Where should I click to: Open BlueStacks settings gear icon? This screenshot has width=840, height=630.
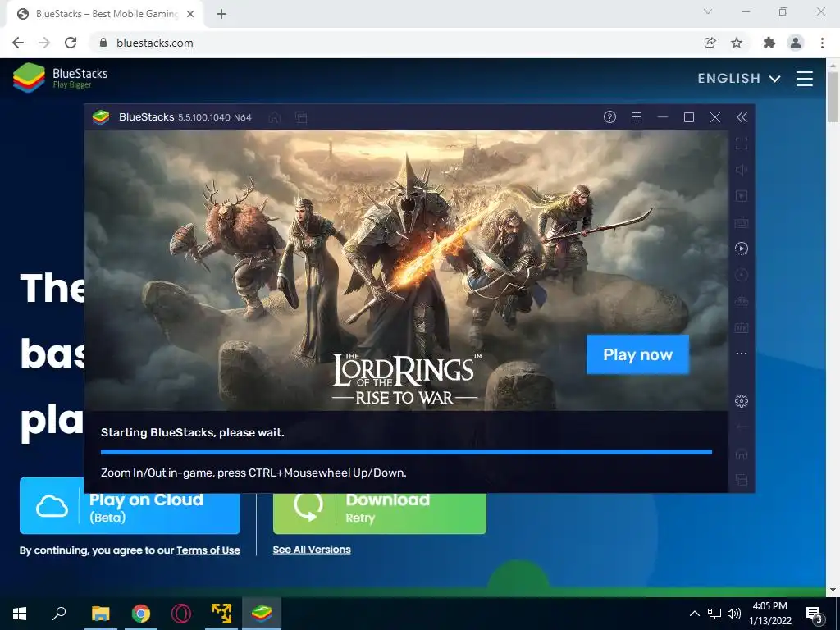tap(742, 400)
